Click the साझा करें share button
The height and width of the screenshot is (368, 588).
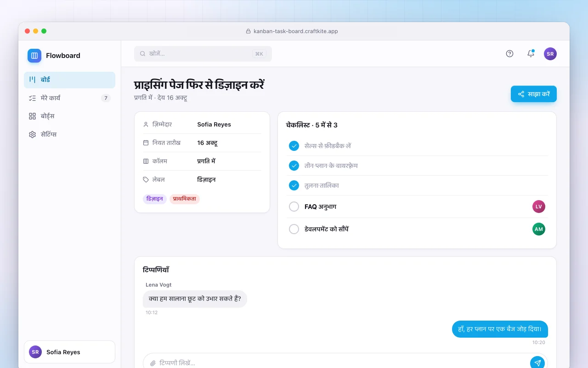pyautogui.click(x=534, y=94)
